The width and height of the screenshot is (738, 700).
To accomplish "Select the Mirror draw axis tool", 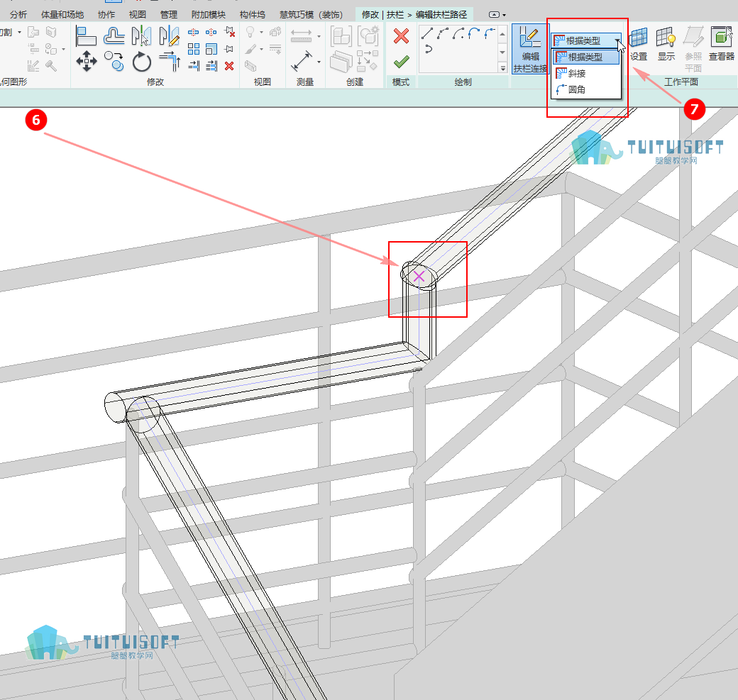I will pos(170,36).
